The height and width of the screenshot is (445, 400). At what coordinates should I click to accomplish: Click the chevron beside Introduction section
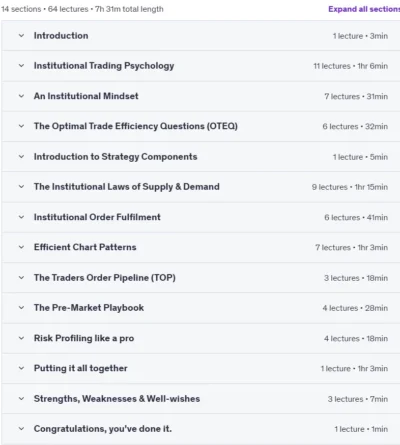[x=21, y=35]
